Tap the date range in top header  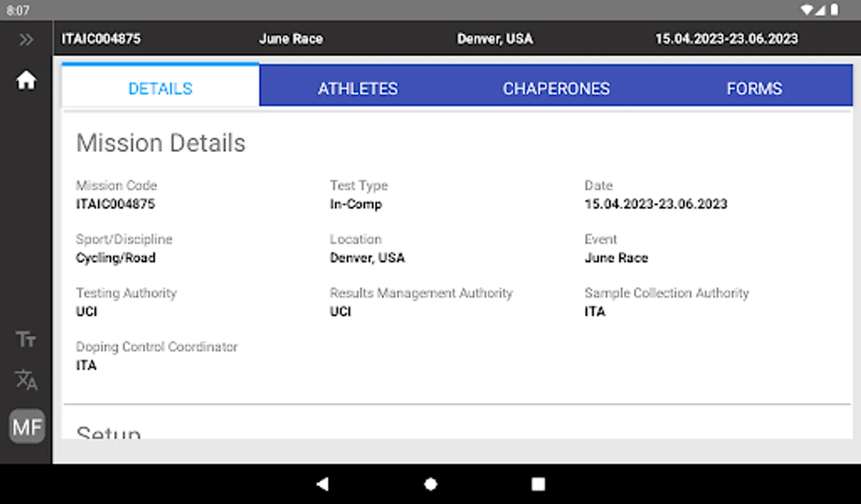pos(726,39)
